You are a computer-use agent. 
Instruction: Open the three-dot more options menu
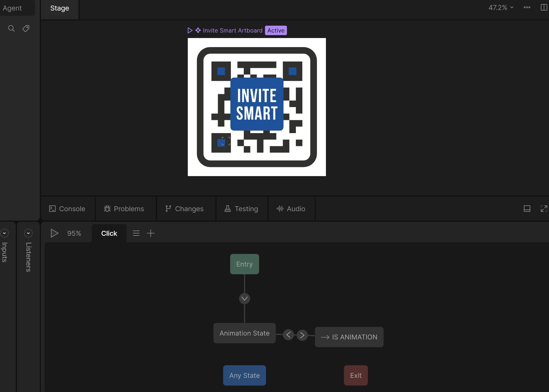coord(527,8)
